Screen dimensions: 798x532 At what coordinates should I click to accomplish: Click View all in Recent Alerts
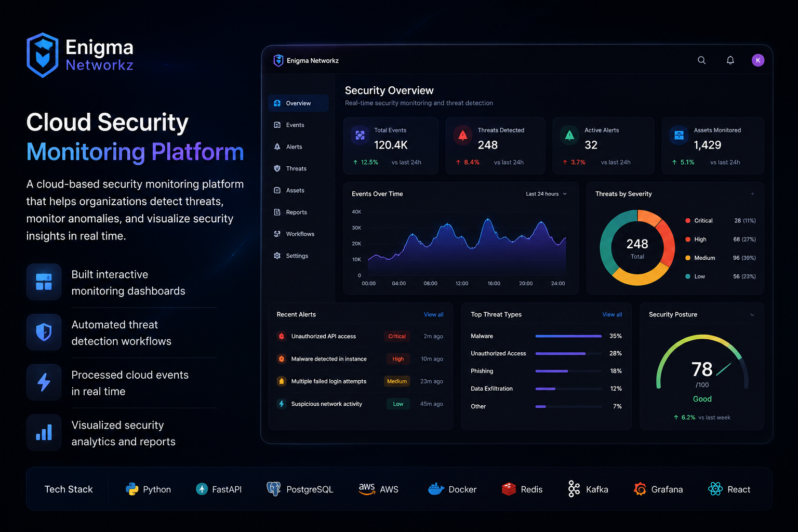coord(433,314)
